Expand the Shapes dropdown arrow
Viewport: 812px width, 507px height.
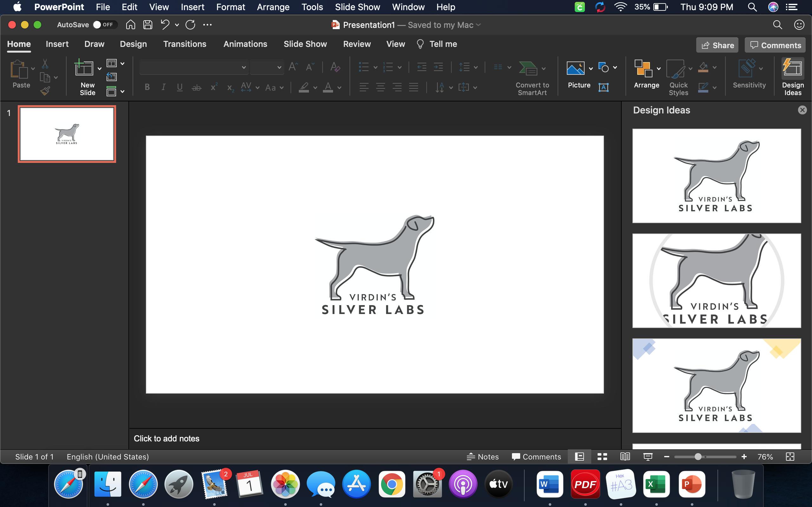[x=615, y=68]
